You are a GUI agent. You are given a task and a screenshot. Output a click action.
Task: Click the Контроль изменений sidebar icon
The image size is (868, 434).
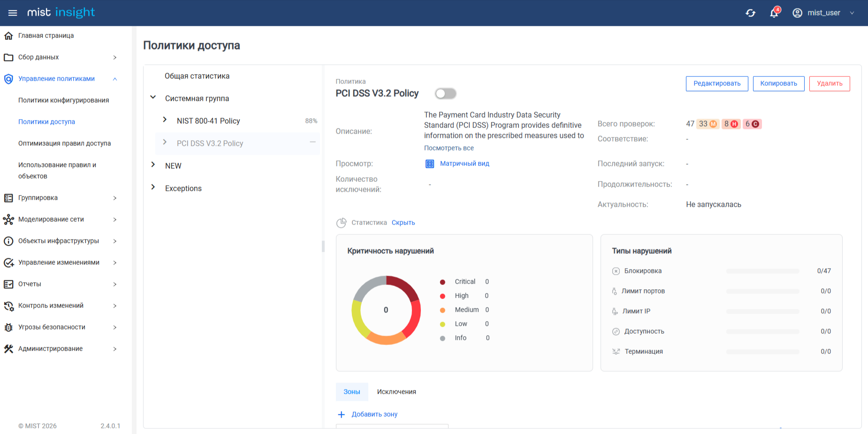click(x=8, y=306)
